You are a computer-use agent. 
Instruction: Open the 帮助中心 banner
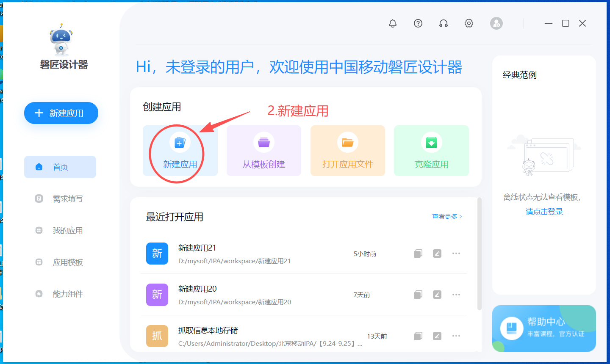coord(544,328)
